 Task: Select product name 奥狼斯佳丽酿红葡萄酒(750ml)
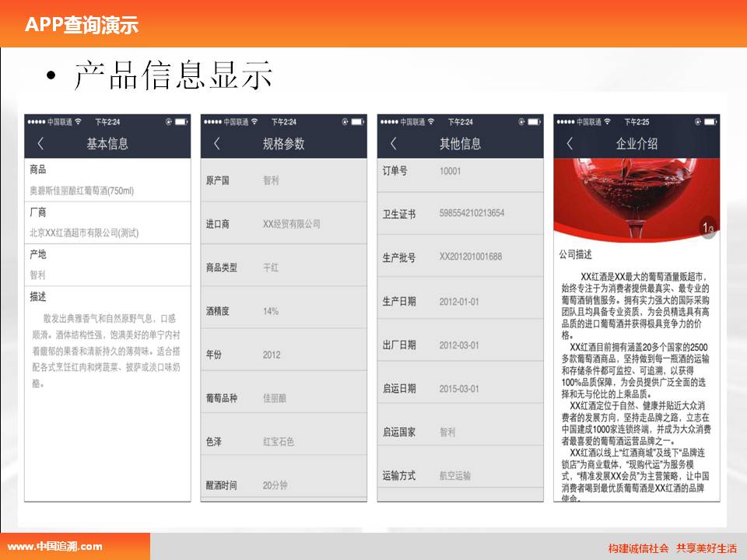82,191
